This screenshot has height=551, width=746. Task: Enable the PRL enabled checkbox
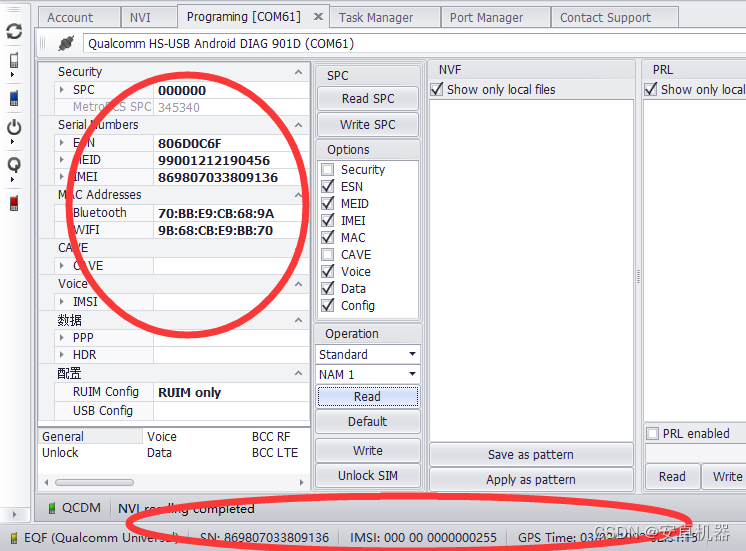point(653,433)
